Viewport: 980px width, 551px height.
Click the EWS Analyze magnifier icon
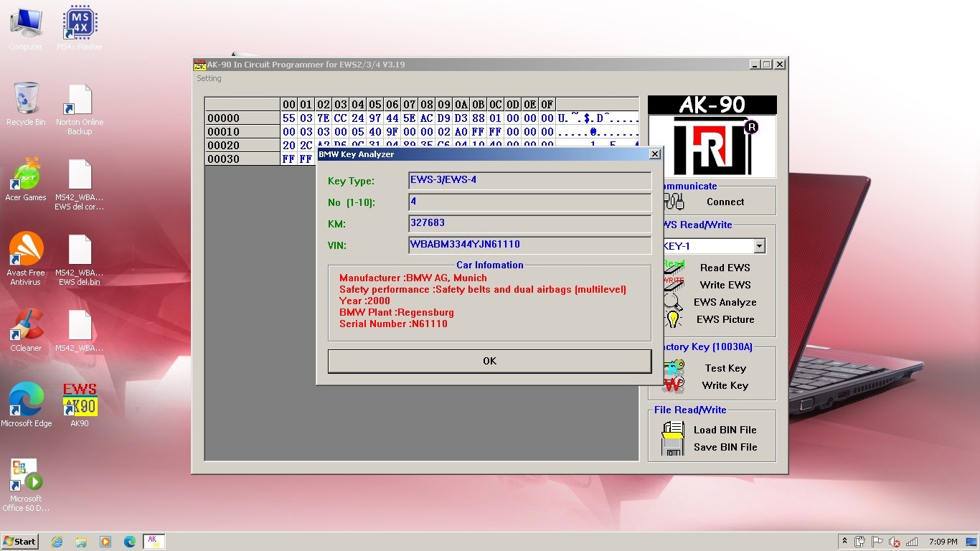click(x=673, y=302)
